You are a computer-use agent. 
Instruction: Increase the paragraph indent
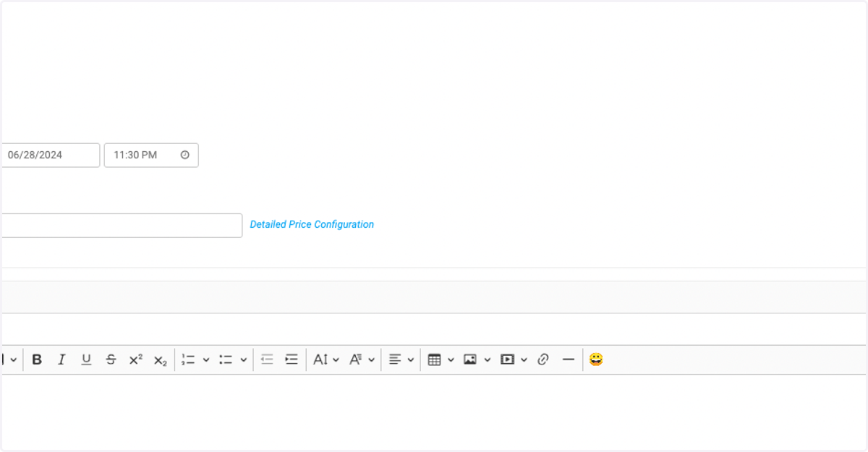[292, 359]
